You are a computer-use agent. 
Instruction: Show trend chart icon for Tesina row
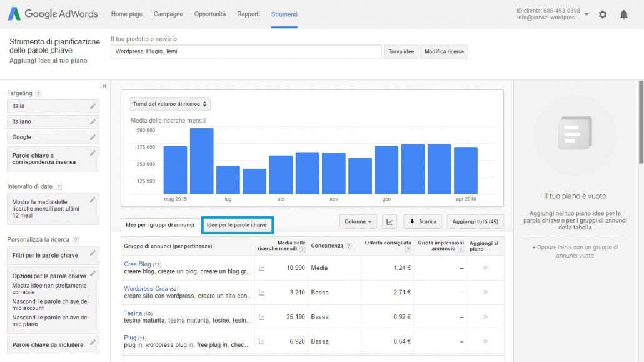pyautogui.click(x=261, y=317)
